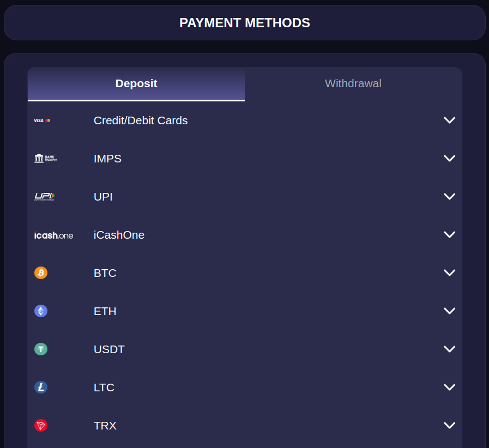The image size is (489, 448).
Task: Expand the USDT chevron
Action: [449, 349]
